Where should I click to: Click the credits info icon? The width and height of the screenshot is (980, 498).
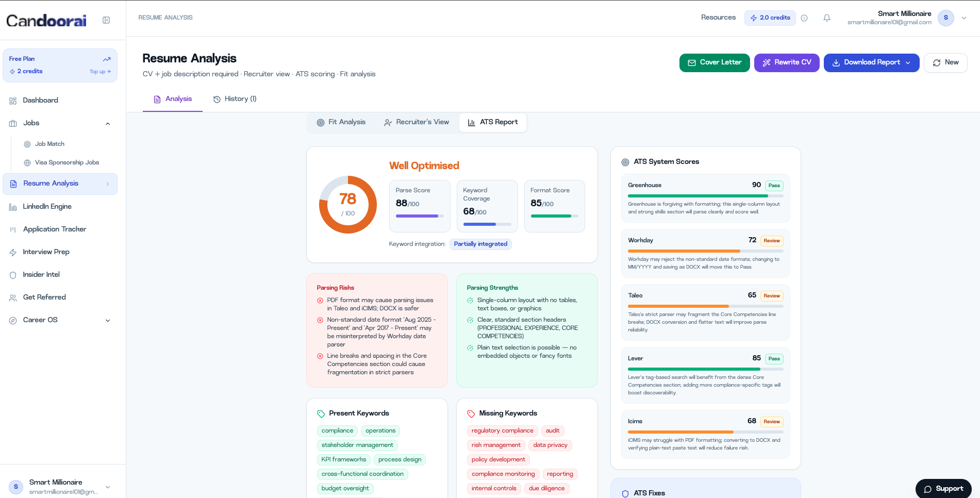pyautogui.click(x=804, y=18)
